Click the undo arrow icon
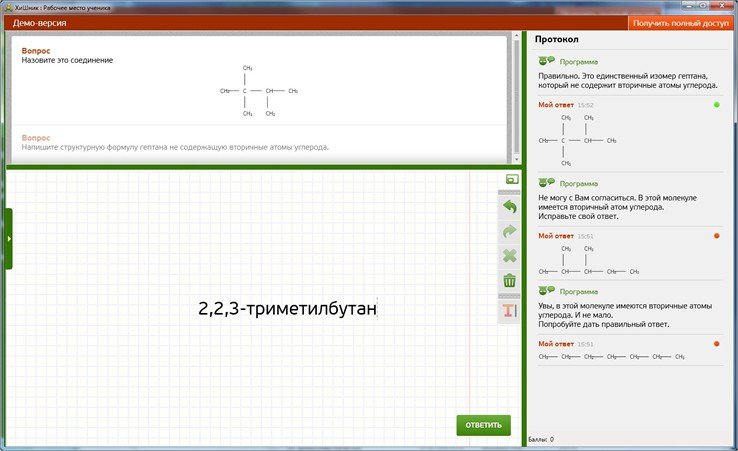 click(x=509, y=207)
